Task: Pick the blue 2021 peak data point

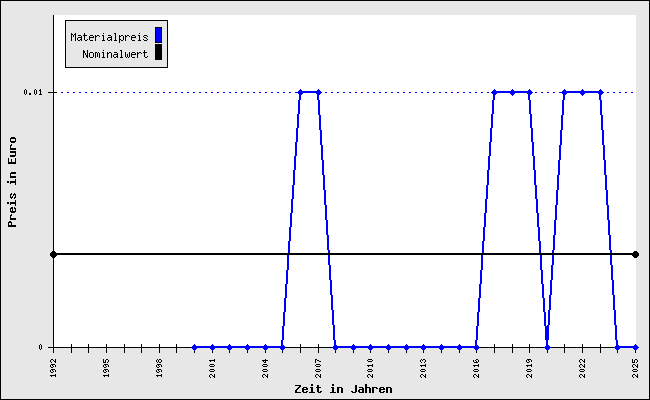Action: (564, 92)
